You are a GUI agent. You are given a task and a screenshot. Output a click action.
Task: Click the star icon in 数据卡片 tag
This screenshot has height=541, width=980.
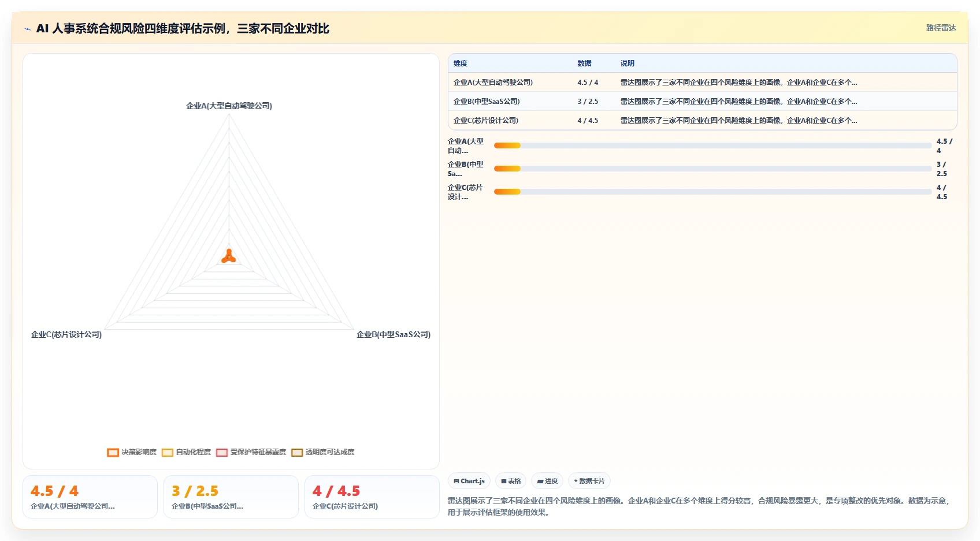[x=576, y=481]
